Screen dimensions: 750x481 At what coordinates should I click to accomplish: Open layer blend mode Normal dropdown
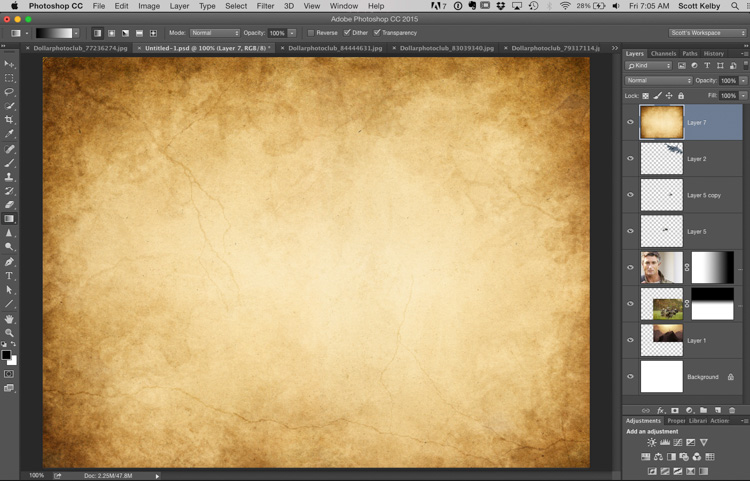pyautogui.click(x=658, y=80)
